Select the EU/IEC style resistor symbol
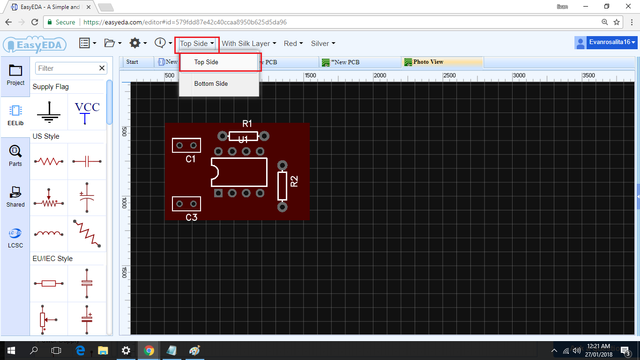This screenshot has width=640, height=360. pos(49,283)
